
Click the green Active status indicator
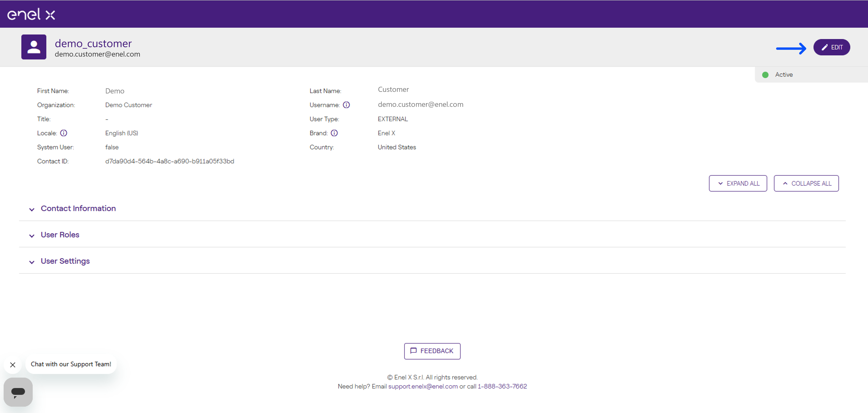pyautogui.click(x=765, y=75)
